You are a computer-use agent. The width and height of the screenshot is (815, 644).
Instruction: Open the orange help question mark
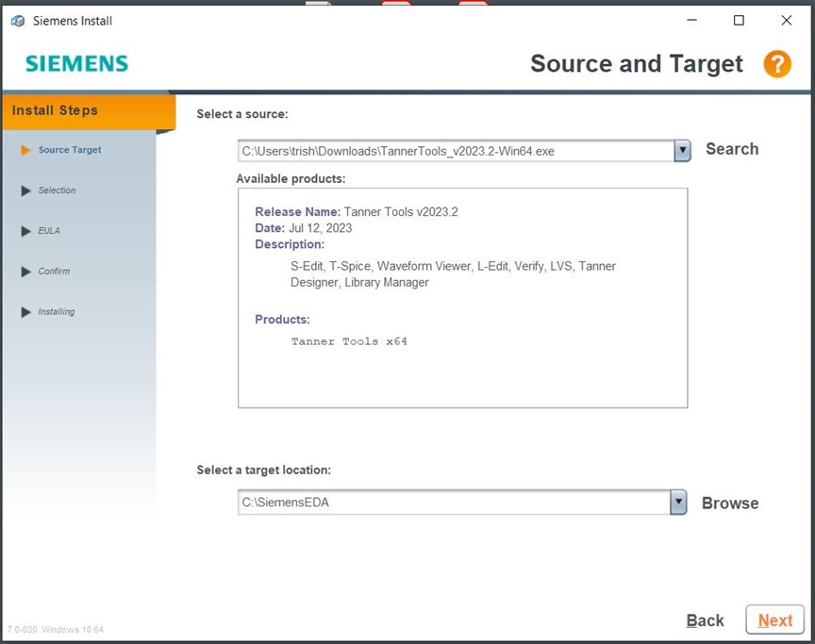[777, 64]
